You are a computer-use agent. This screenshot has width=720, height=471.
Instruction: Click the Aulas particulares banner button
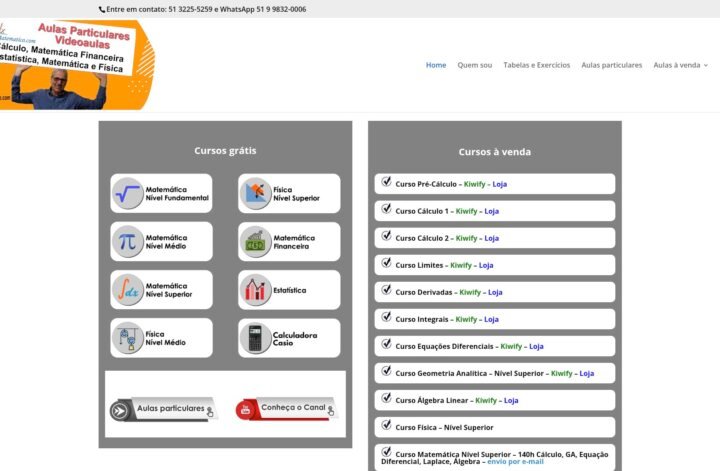click(x=162, y=409)
